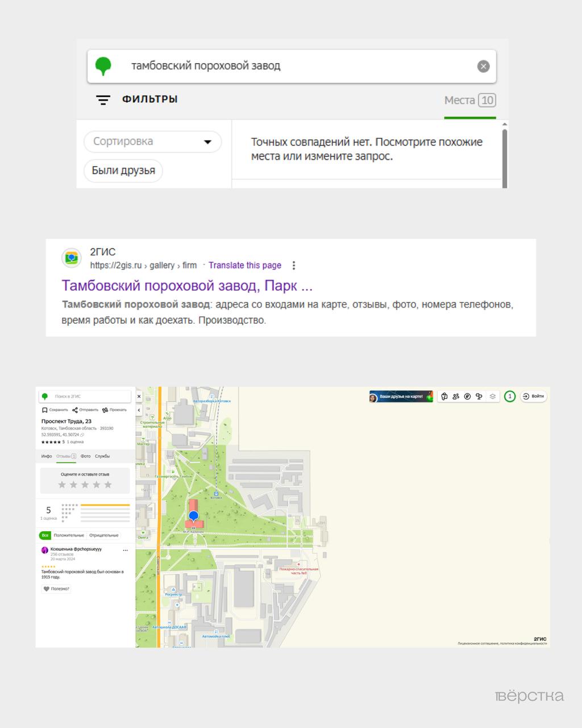
Task: Toggle the Были друзья filter chip
Action: coord(123,171)
